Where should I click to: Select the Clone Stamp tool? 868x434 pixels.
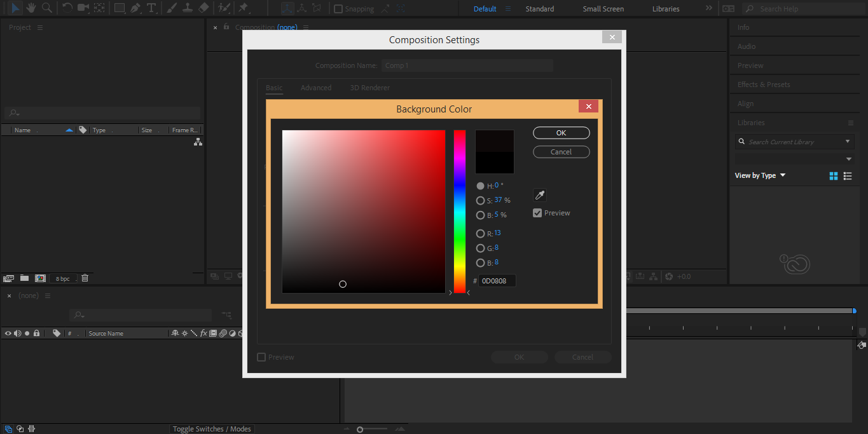[188, 8]
